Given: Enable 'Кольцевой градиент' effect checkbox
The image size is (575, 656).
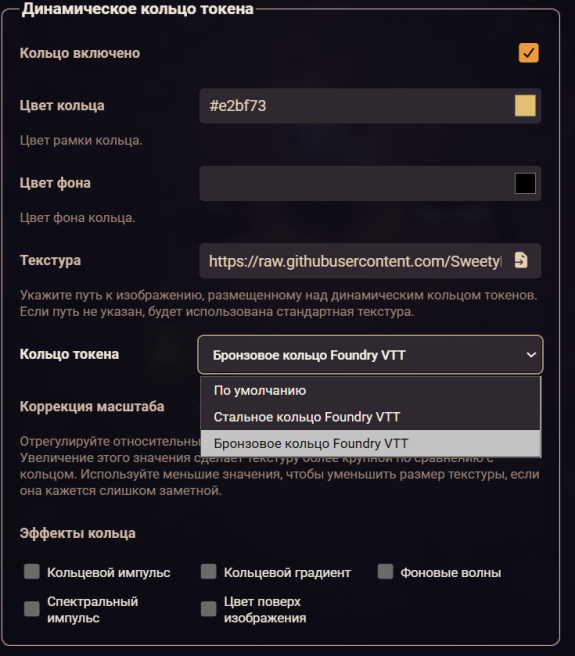Looking at the screenshot, I should (208, 571).
